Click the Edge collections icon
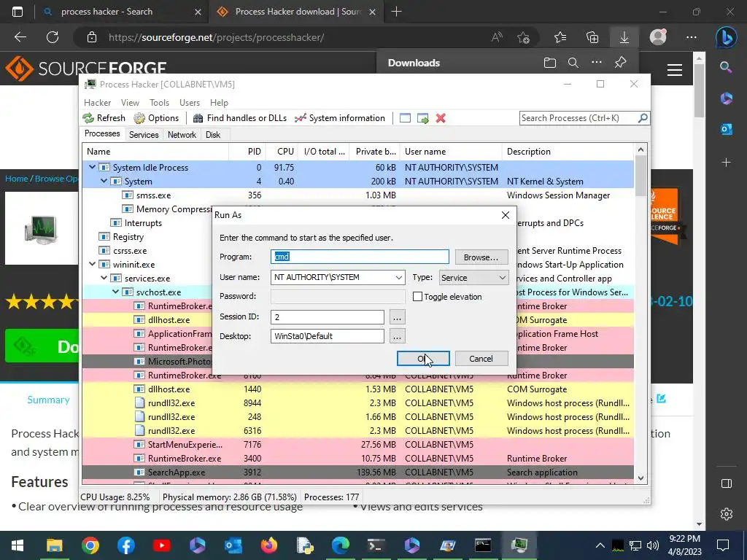 (x=592, y=38)
